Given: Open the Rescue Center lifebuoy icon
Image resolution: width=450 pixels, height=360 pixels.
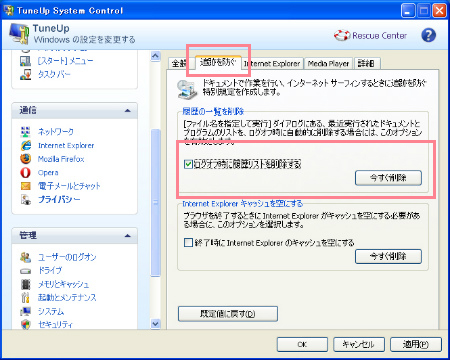Looking at the screenshot, I should pyautogui.click(x=342, y=35).
